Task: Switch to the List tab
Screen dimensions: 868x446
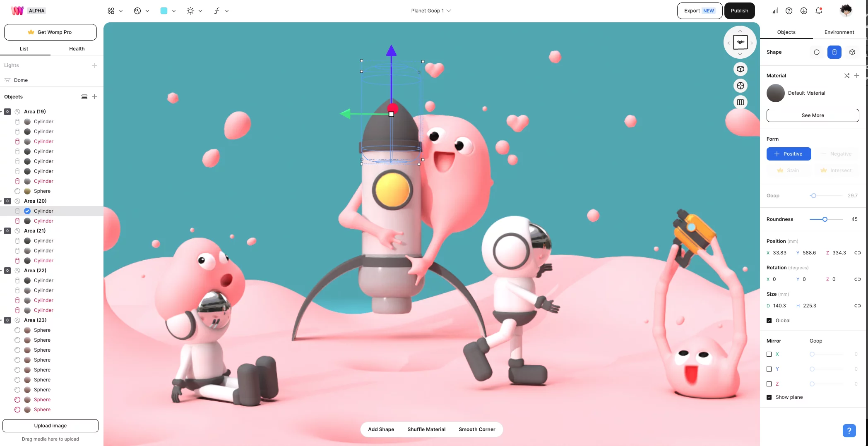Action: click(x=24, y=49)
